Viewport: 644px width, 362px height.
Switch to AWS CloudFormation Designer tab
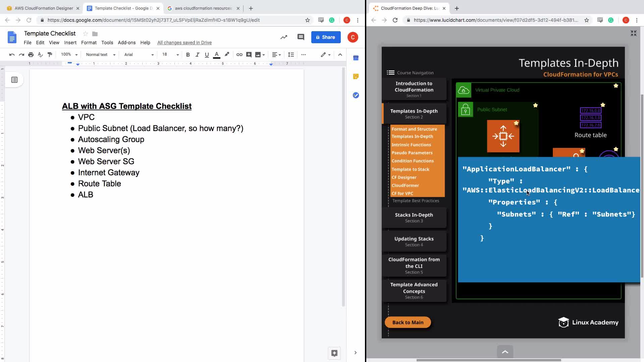point(44,8)
